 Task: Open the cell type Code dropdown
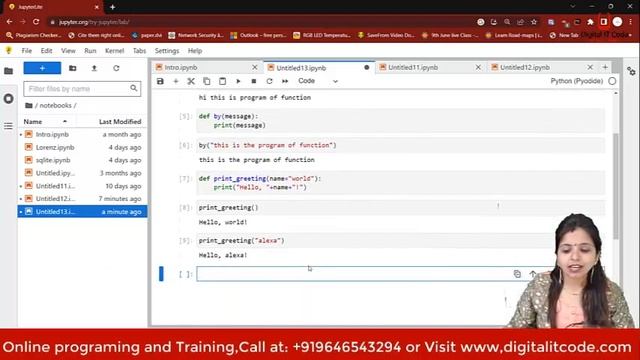point(318,81)
